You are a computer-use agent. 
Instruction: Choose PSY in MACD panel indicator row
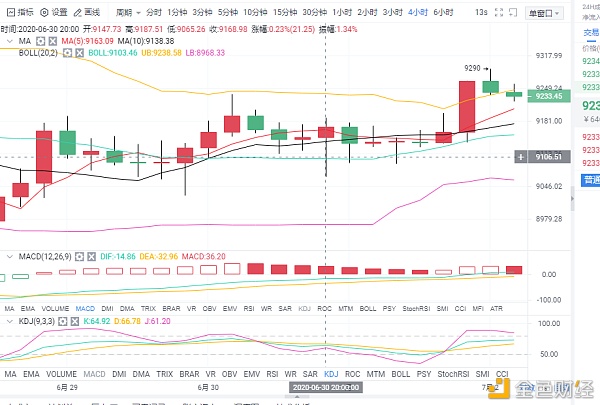389,309
